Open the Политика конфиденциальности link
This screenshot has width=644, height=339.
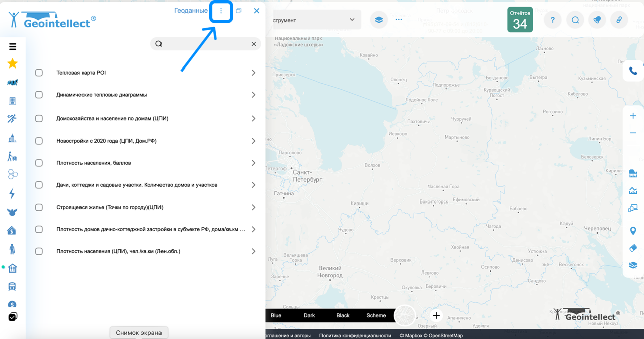pyautogui.click(x=355, y=334)
